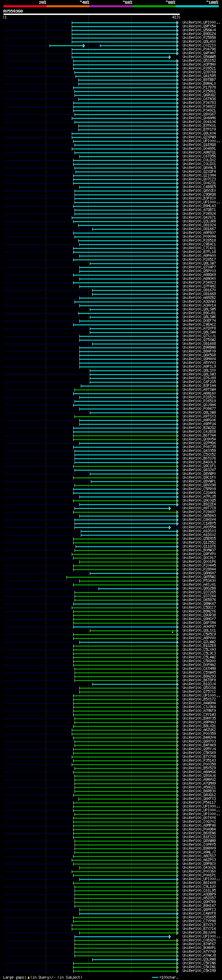Open hit UniRef100_A7PLU5
The height and width of the screenshot is (980, 222).
pos(199,497)
